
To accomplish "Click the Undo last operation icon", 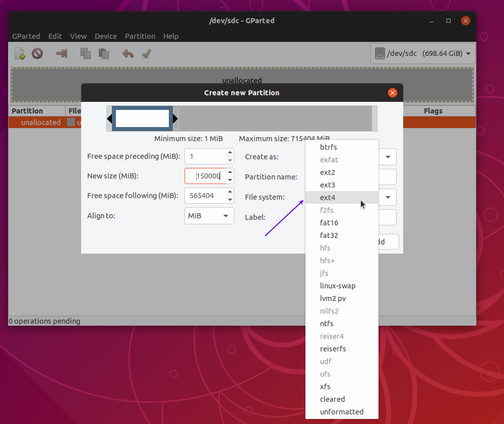I will coord(128,53).
